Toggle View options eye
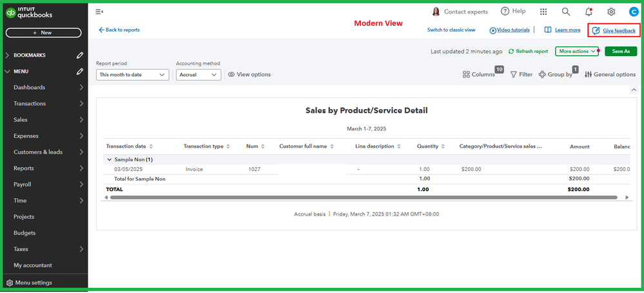The height and width of the screenshot is (293, 644). click(231, 74)
